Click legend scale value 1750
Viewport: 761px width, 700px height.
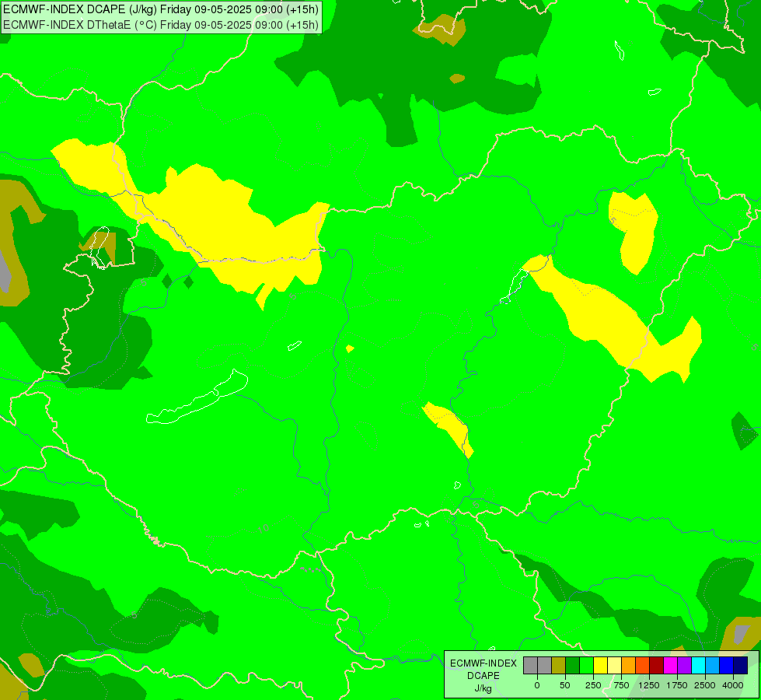677,685
